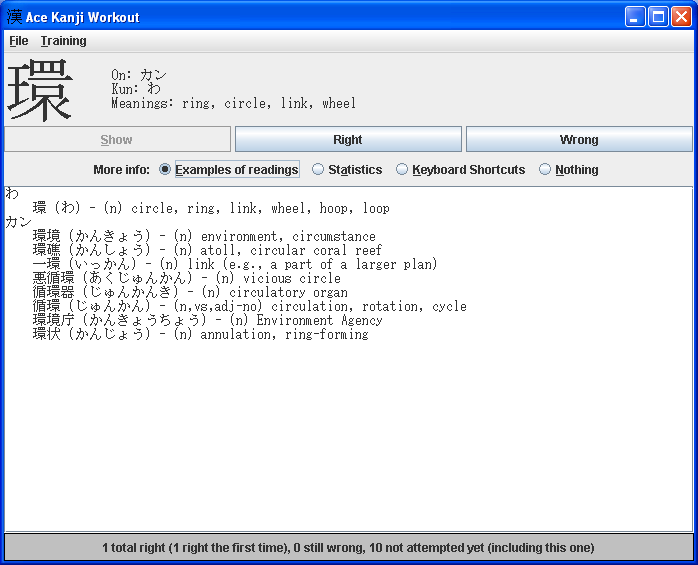This screenshot has width=698, height=565.
Task: Click the greyed-out Show button
Action: (117, 139)
